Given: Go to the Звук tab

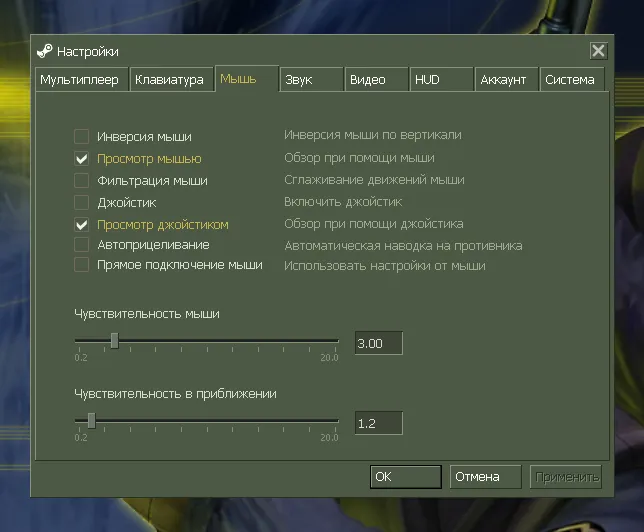Looking at the screenshot, I should click(x=311, y=79).
